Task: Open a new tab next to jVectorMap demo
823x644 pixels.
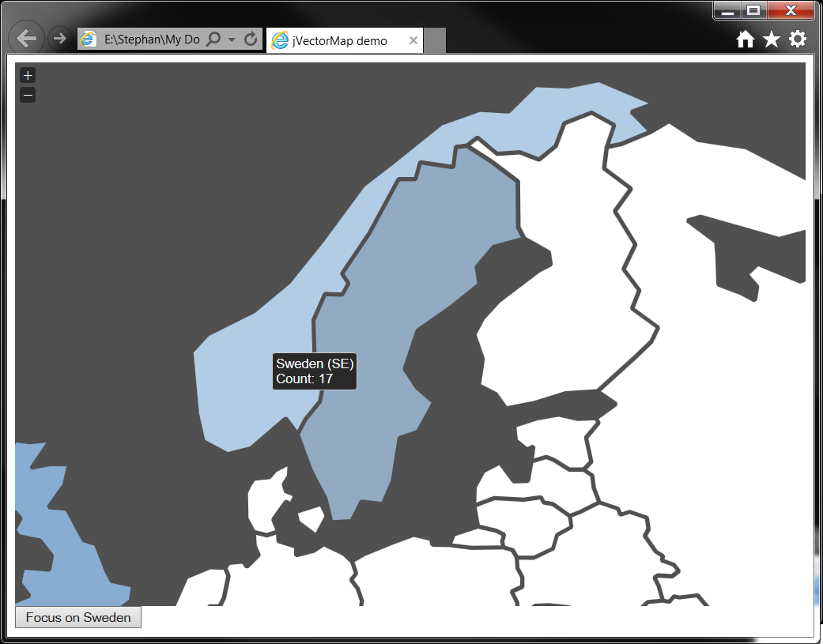Action: point(434,40)
